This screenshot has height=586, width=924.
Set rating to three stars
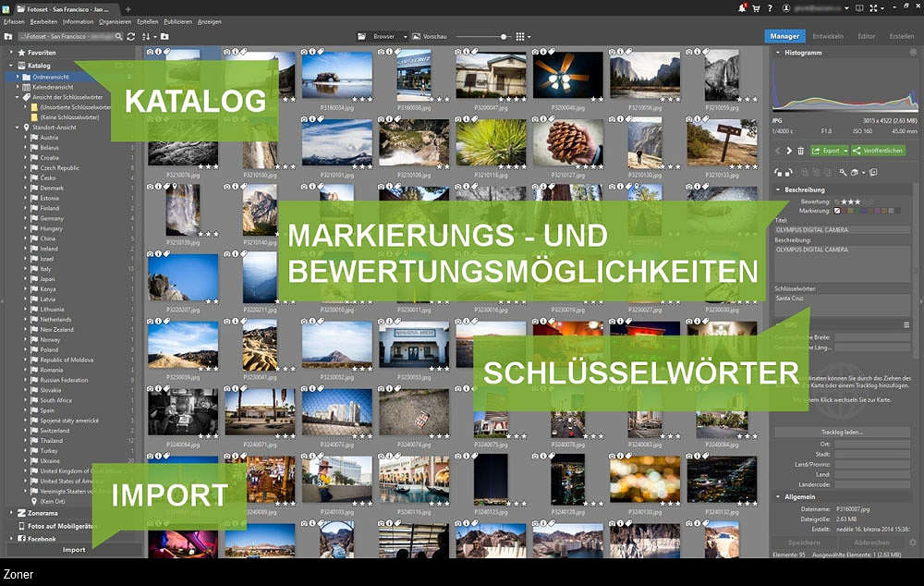click(857, 201)
